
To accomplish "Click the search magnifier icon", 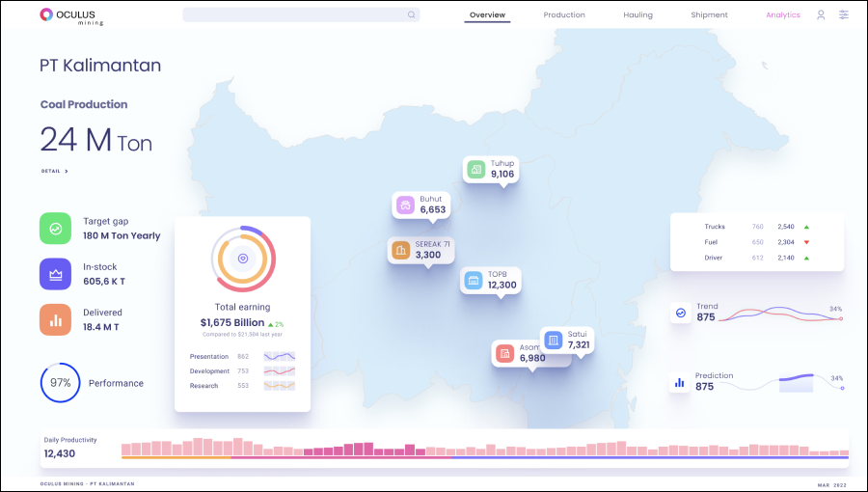I will pyautogui.click(x=412, y=15).
